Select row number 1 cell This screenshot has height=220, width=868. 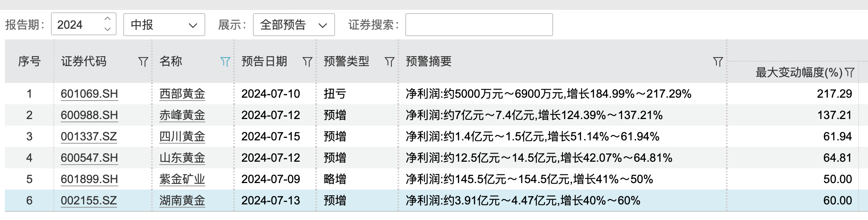coord(29,94)
